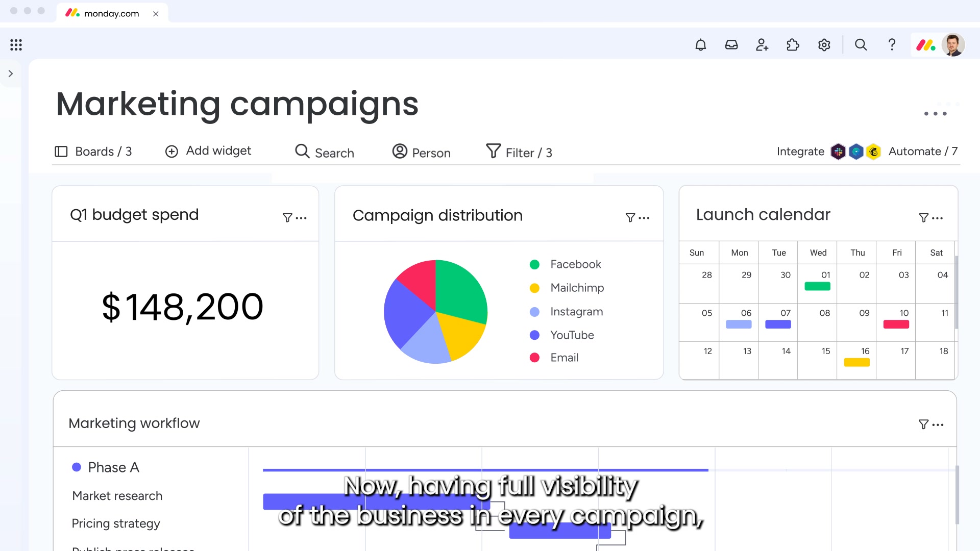Image resolution: width=980 pixels, height=551 pixels.
Task: Open the Person filter
Action: point(421,152)
